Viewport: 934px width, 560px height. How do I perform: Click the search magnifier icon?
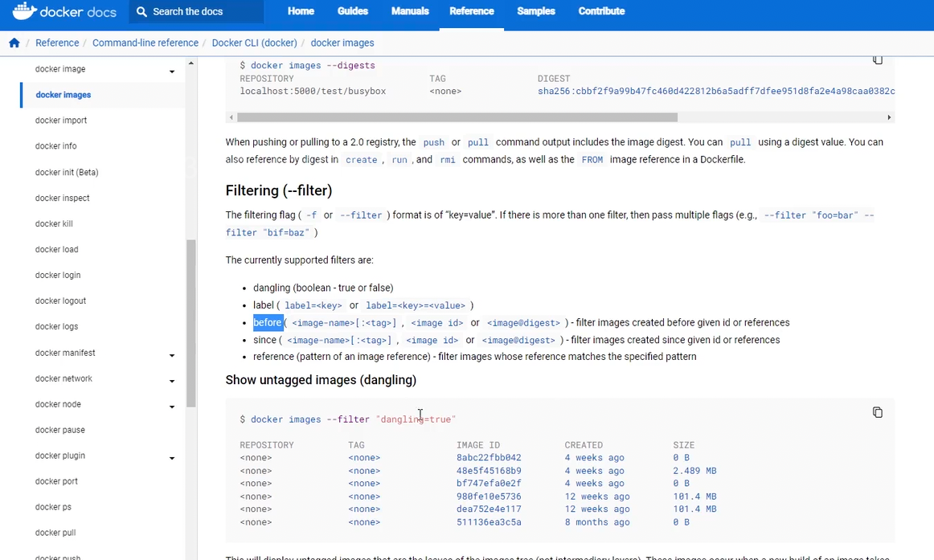coord(141,11)
